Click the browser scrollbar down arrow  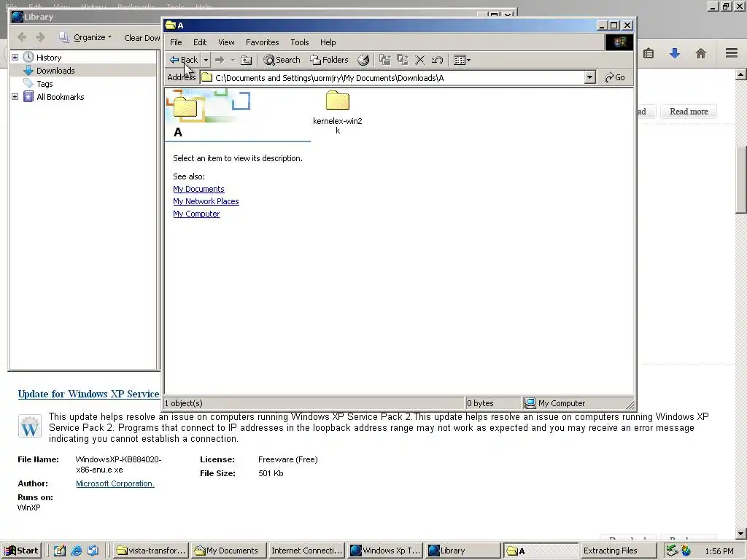point(741,533)
